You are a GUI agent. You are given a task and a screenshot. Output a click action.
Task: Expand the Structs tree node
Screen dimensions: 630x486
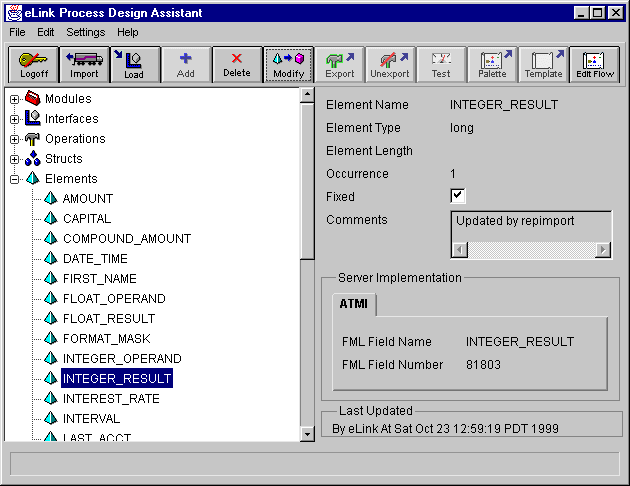click(14, 159)
